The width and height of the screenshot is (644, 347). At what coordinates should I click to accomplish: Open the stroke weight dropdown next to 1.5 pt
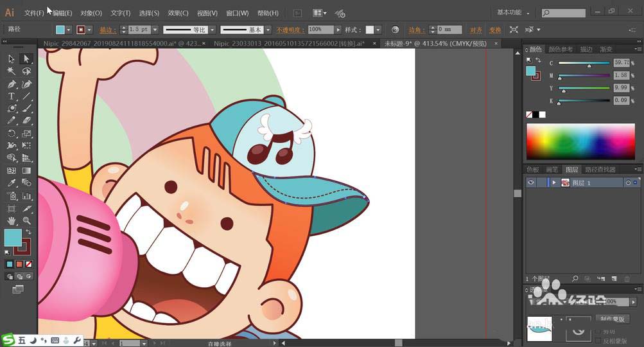(x=155, y=30)
